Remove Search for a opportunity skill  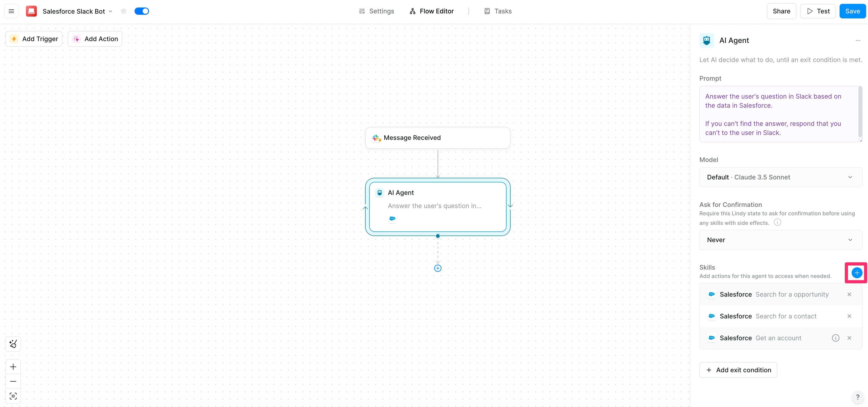point(849,295)
